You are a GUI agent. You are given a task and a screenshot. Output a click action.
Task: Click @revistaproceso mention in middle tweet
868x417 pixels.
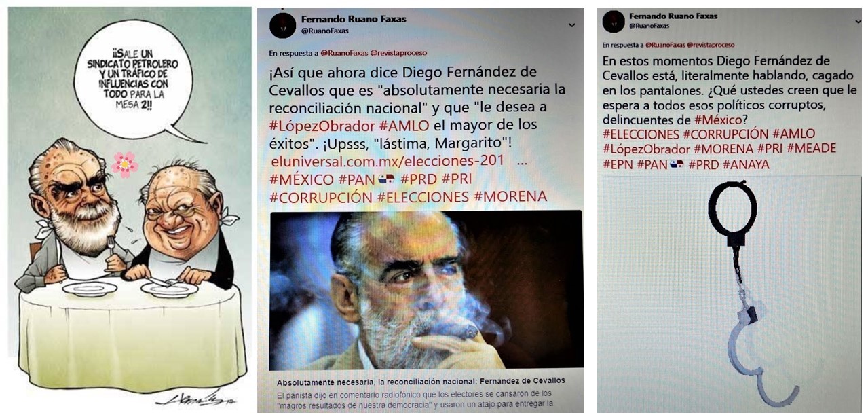(x=398, y=52)
